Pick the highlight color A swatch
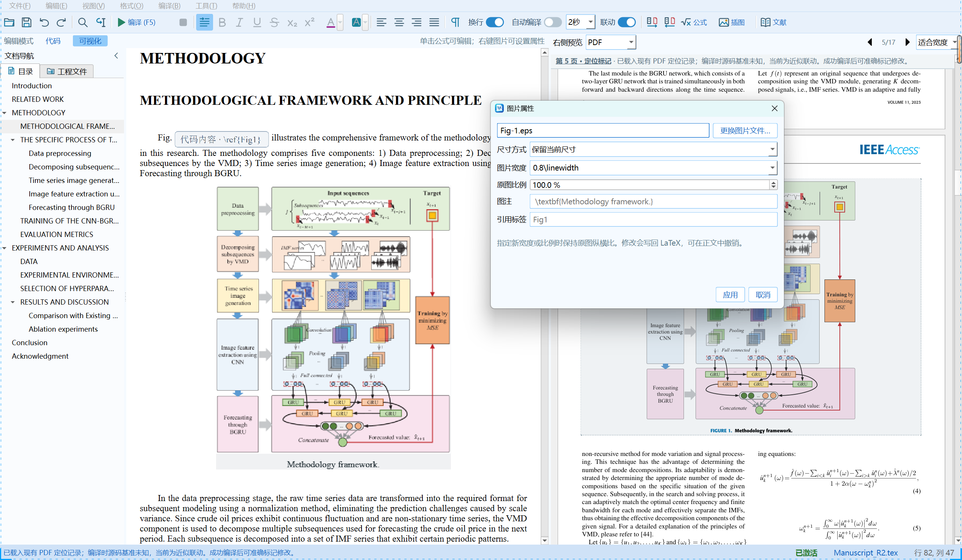 tap(356, 22)
